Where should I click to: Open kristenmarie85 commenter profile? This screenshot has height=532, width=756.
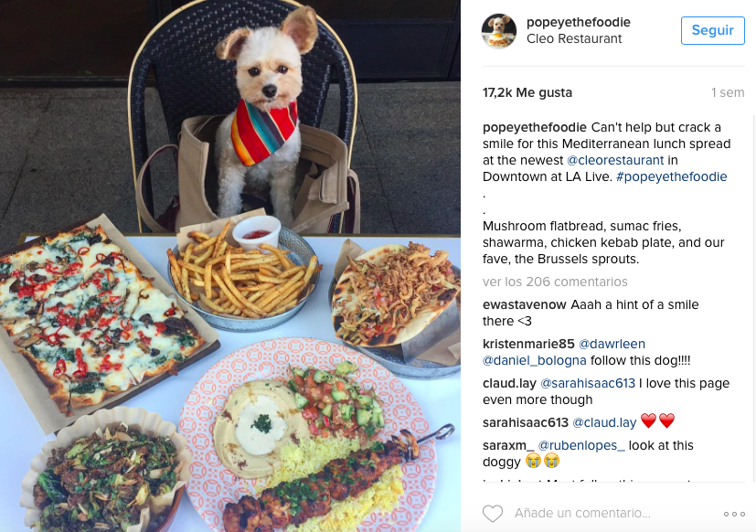[x=528, y=344]
